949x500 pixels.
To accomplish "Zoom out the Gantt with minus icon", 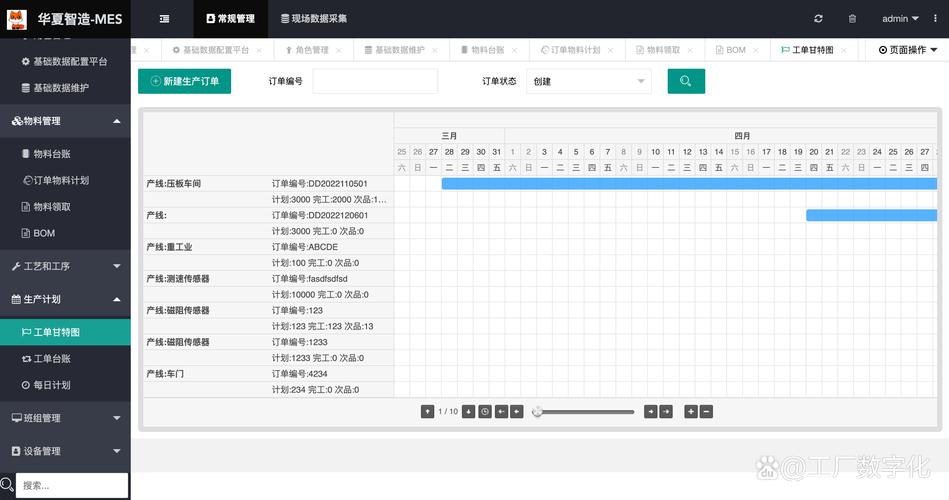I will (x=706, y=412).
